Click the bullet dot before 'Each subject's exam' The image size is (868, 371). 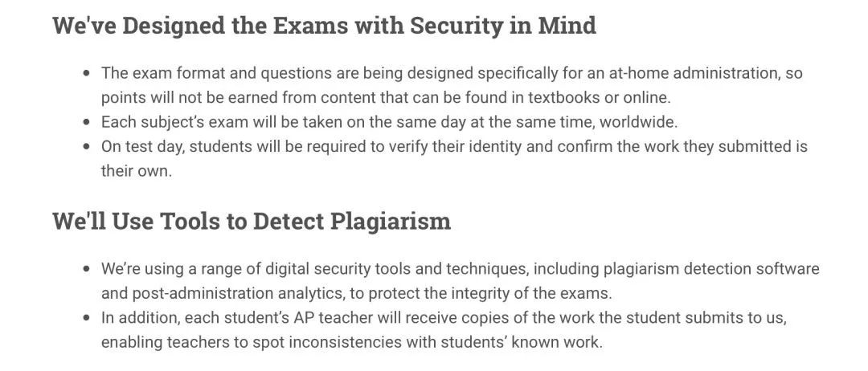[87, 123]
